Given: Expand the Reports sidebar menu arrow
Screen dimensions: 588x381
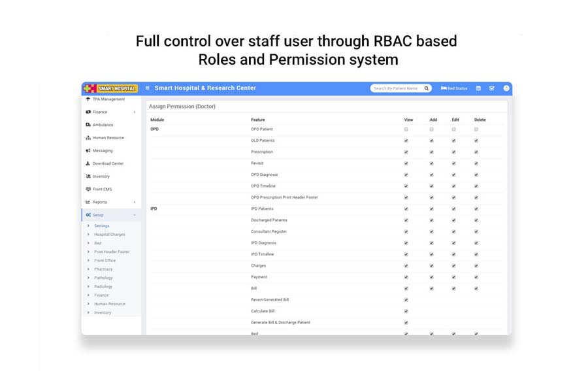Looking at the screenshot, I should (135, 203).
